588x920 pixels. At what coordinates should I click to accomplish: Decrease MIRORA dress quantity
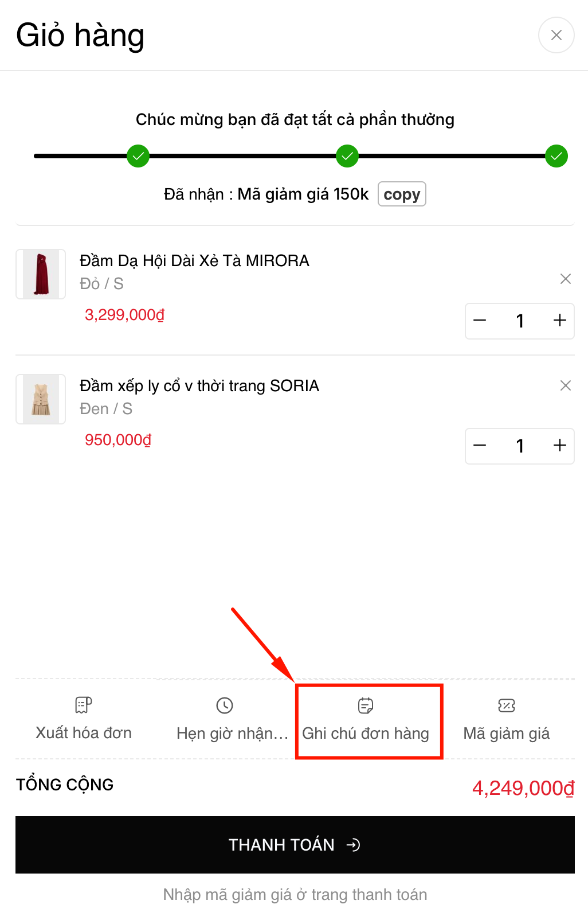(480, 321)
